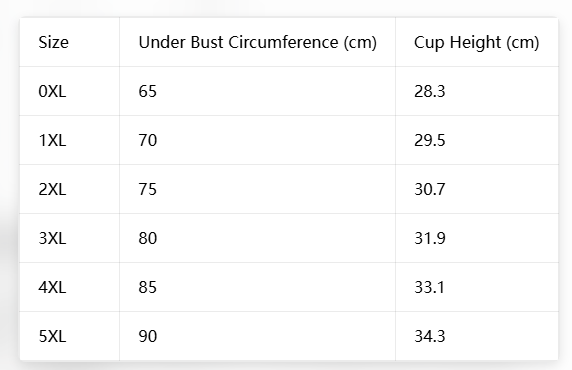This screenshot has height=370, width=572.
Task: Click the 1XL size cell
Action: (52, 140)
